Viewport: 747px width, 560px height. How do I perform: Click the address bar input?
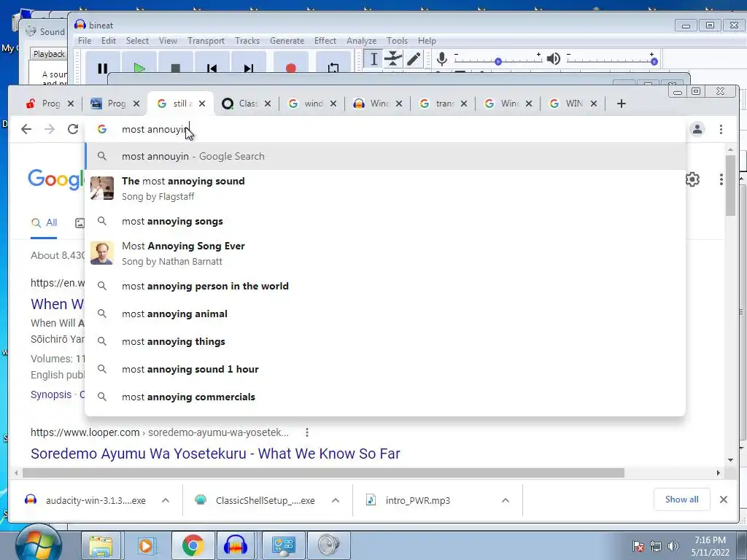pyautogui.click(x=385, y=129)
